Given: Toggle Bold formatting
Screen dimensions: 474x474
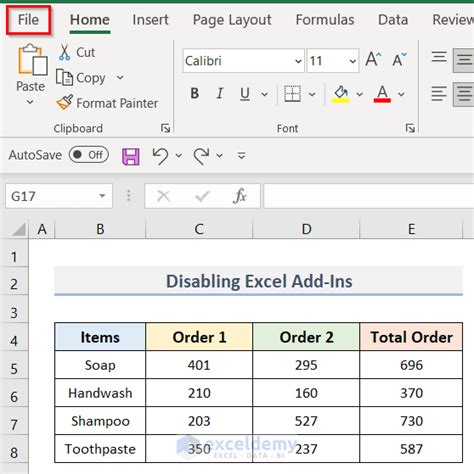Looking at the screenshot, I should [x=195, y=93].
